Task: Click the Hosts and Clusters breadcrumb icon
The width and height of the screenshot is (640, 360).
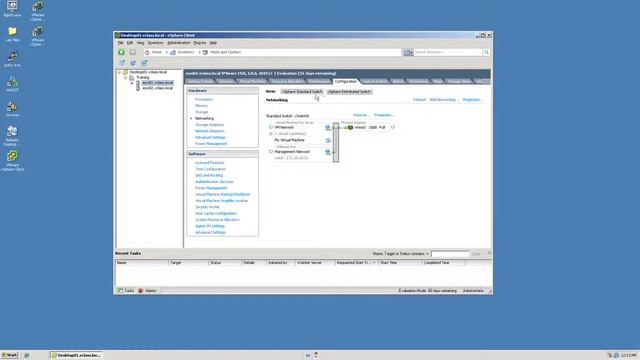Action: 205,52
